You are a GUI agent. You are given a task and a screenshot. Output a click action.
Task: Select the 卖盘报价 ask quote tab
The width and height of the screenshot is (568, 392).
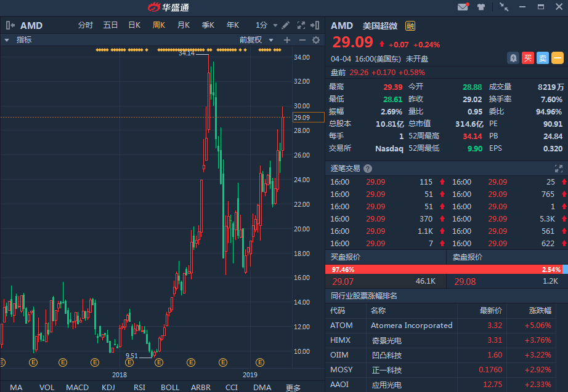coord(468,257)
